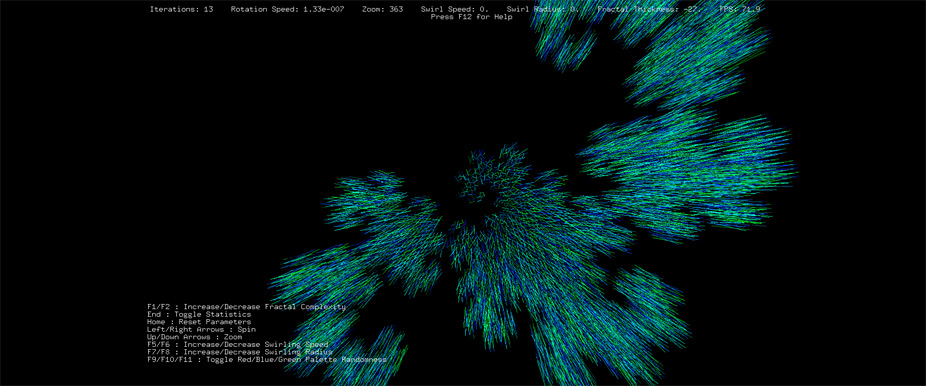Click the "Zoom: 363" value
Image resolution: width=926 pixels, height=386 pixels.
382,9
